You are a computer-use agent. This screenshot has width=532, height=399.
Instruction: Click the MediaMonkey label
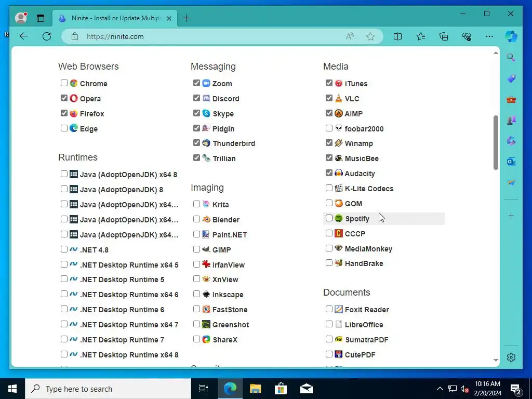(368, 249)
